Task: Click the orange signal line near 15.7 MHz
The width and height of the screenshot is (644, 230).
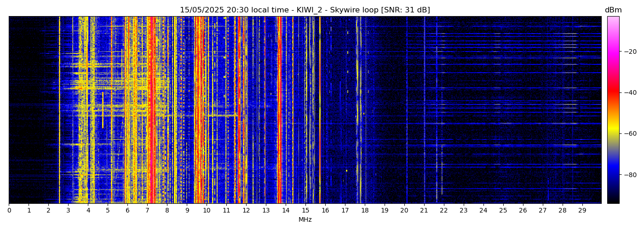Action: coord(320,110)
